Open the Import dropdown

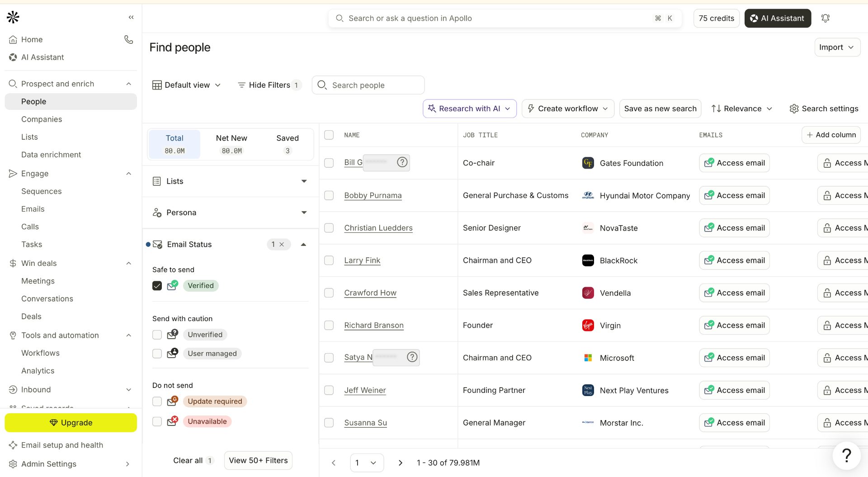point(837,47)
